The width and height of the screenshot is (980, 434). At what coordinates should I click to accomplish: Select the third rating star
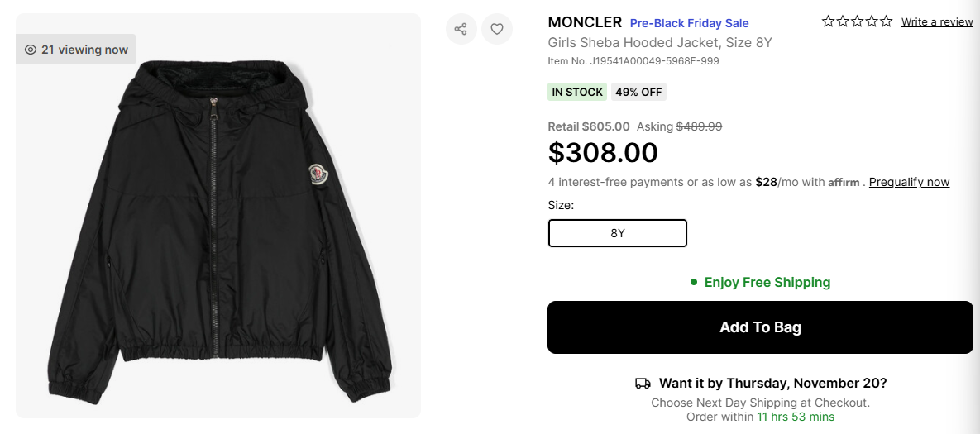point(857,21)
